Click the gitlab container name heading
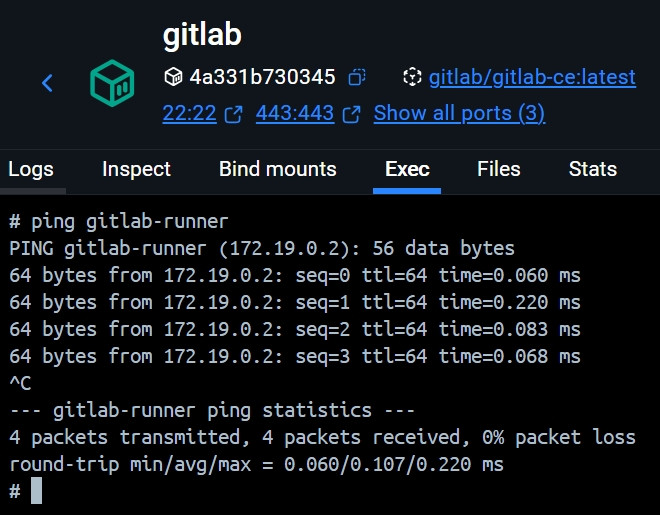Image resolution: width=660 pixels, height=515 pixels. point(202,35)
